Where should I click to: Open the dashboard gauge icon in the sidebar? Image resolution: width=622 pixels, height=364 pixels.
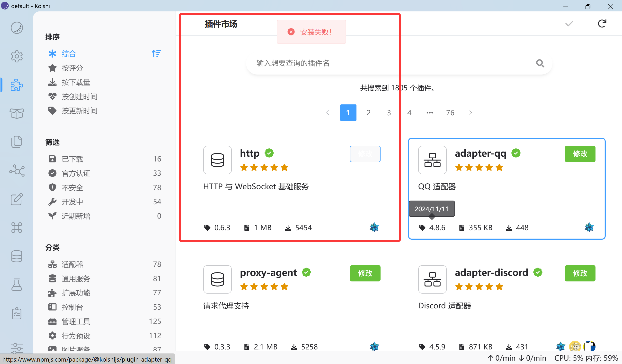tap(17, 28)
